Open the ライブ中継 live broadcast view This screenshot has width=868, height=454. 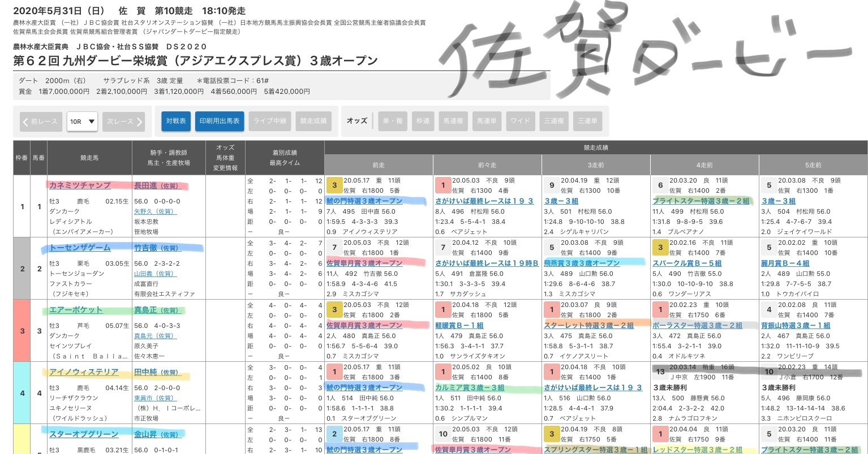pos(269,121)
